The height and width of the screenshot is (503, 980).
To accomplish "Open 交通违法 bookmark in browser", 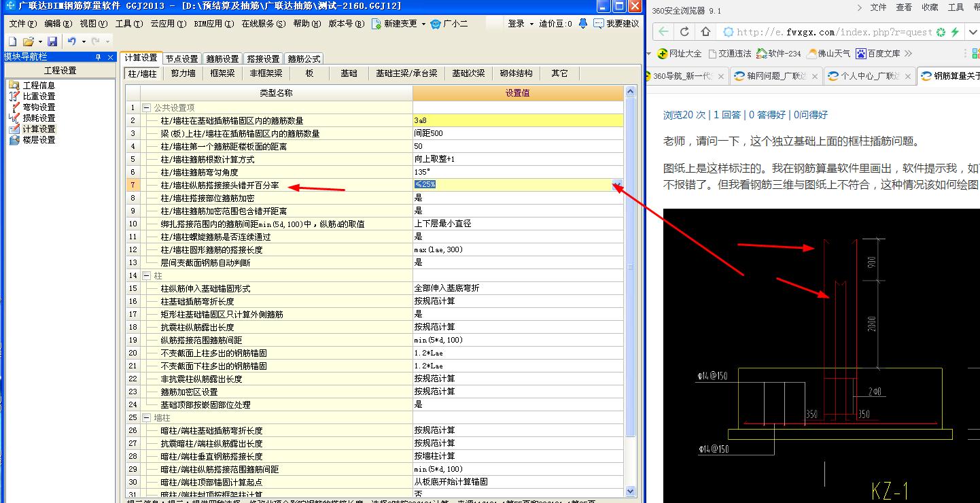I will click(730, 53).
